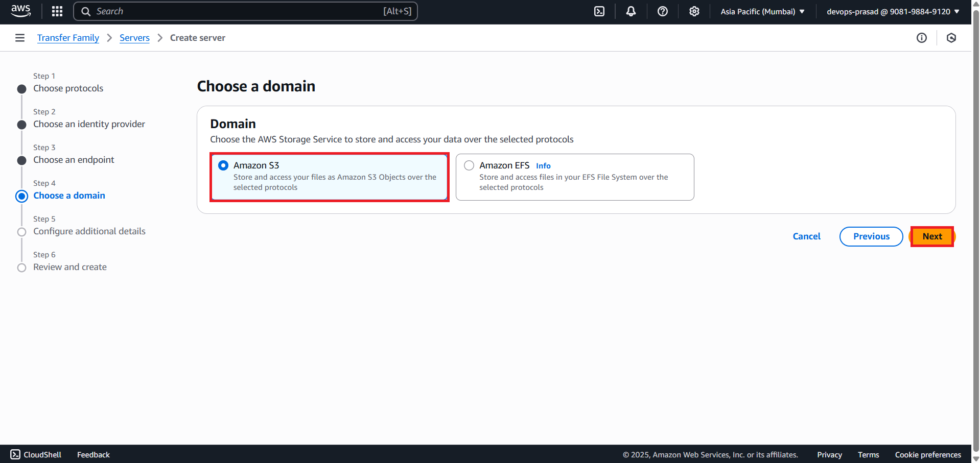Open the info panel icon near page top right
This screenshot has width=980, height=463.
pyautogui.click(x=922, y=37)
